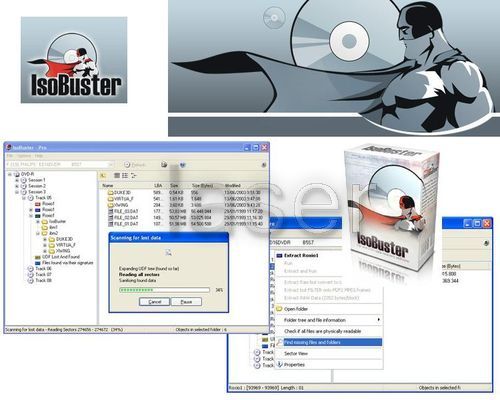Switch to list view button above file list
The width and height of the screenshot is (500, 400).
coord(125,176)
